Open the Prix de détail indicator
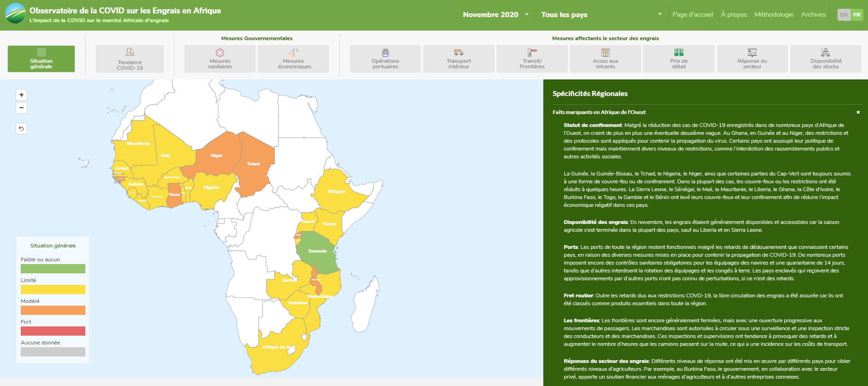The height and width of the screenshot is (386, 868). tap(678, 59)
